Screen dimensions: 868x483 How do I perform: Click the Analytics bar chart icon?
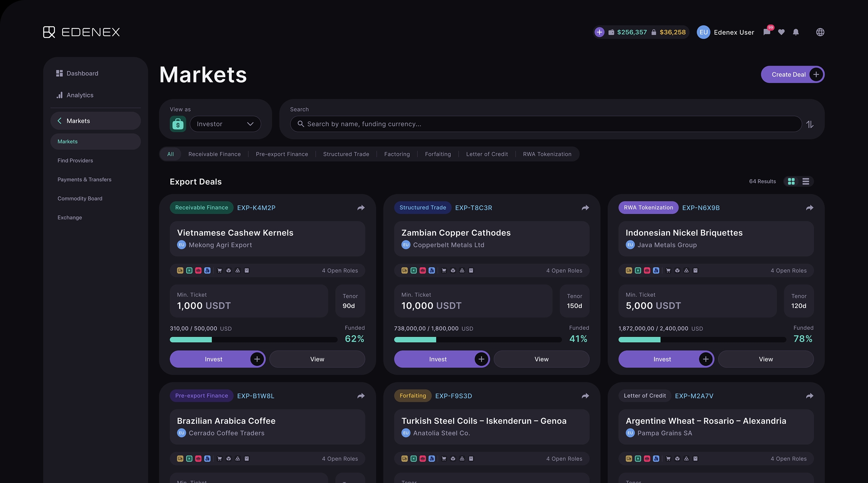click(60, 95)
